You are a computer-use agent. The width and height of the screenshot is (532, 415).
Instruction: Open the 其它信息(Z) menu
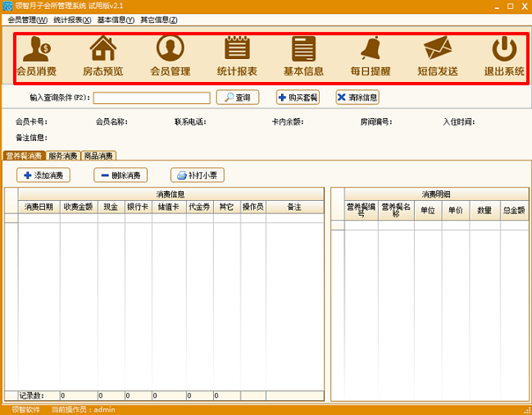click(x=159, y=20)
